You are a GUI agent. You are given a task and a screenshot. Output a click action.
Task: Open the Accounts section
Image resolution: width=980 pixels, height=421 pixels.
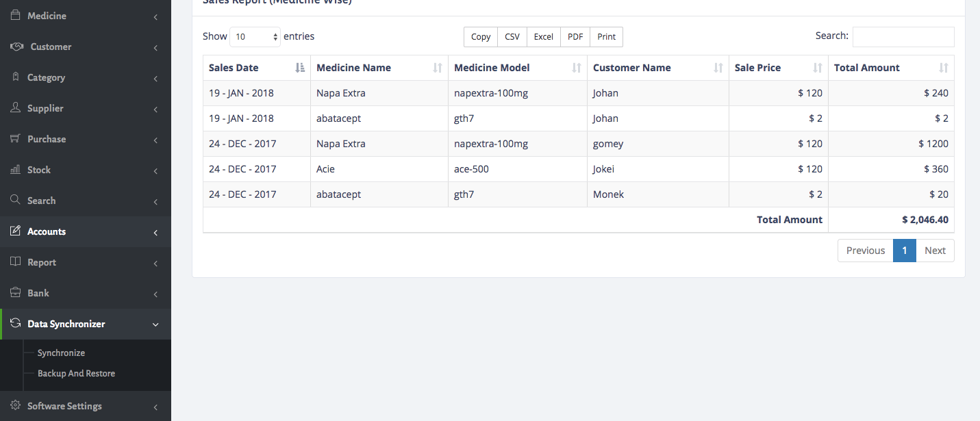coord(46,231)
